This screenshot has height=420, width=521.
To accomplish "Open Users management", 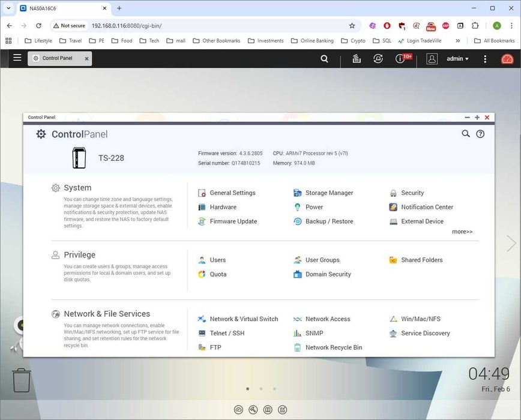I will pyautogui.click(x=212, y=260).
